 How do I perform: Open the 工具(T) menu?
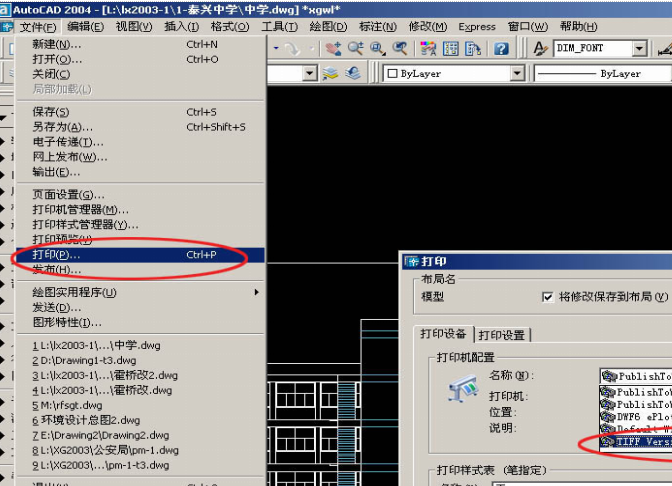coord(279,27)
